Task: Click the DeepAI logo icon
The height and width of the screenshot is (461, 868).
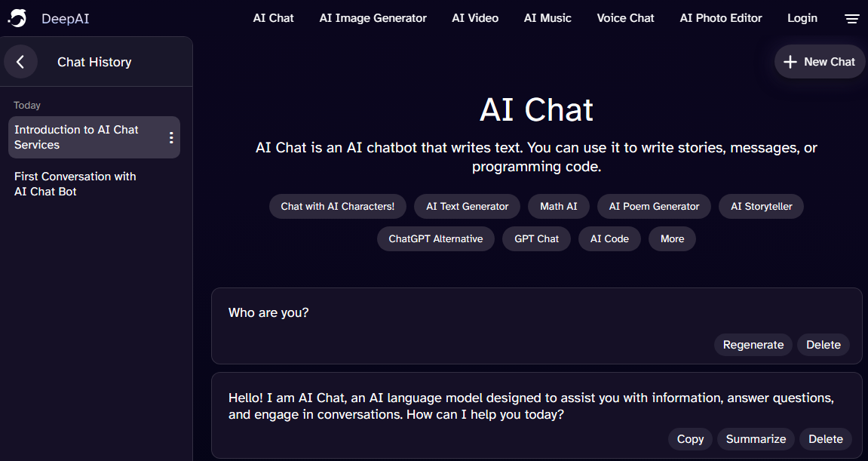Action: (17, 17)
